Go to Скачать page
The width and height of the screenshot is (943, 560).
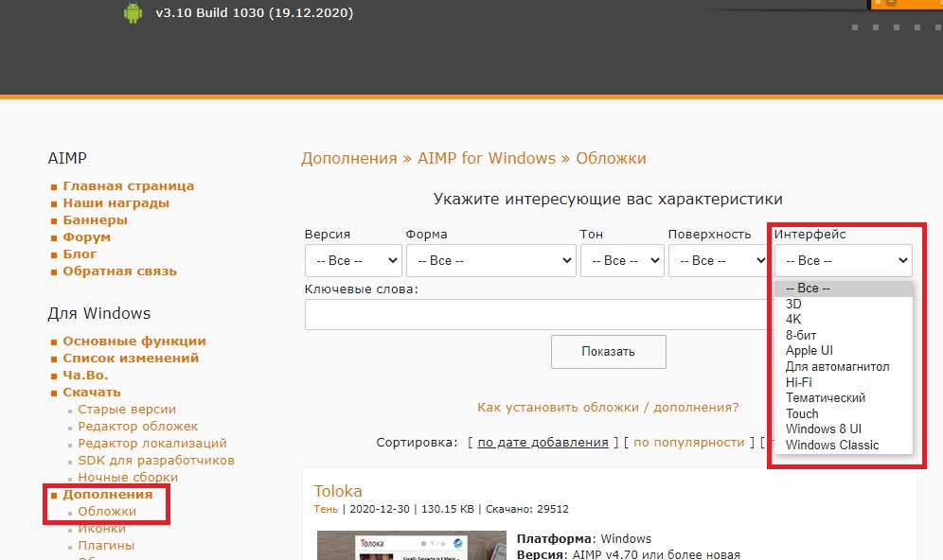[x=92, y=393]
